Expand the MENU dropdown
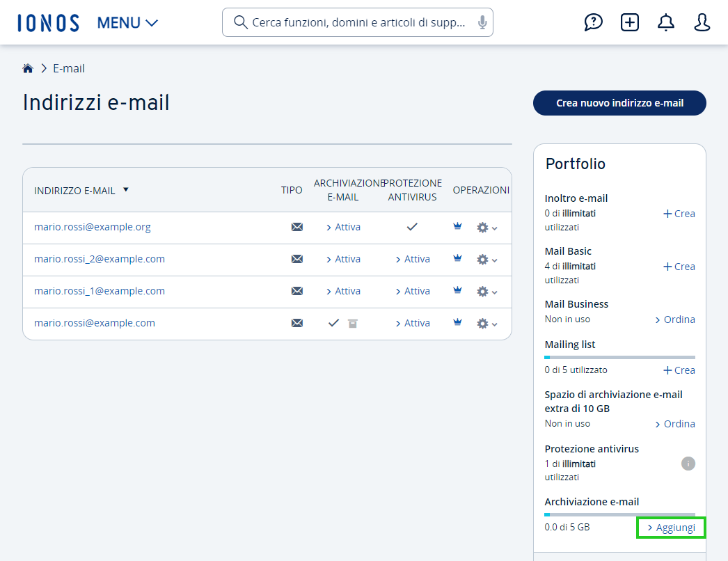 (127, 23)
